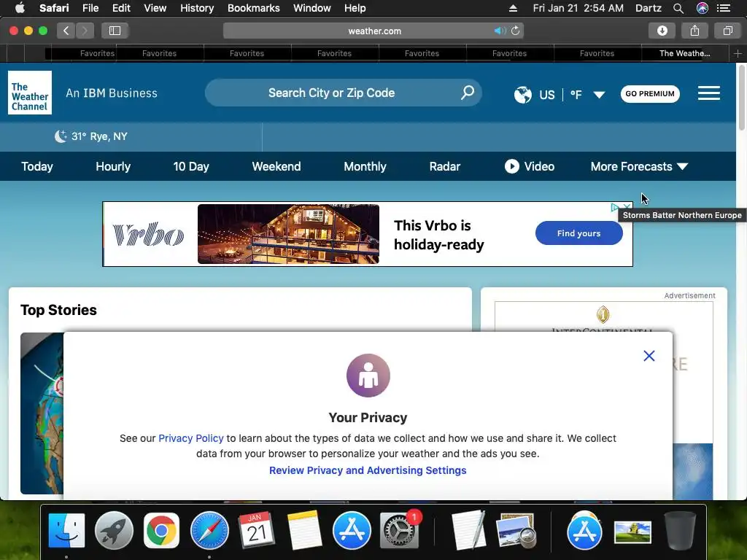Click the Top Stories heading
This screenshot has width=747, height=560.
pos(58,310)
